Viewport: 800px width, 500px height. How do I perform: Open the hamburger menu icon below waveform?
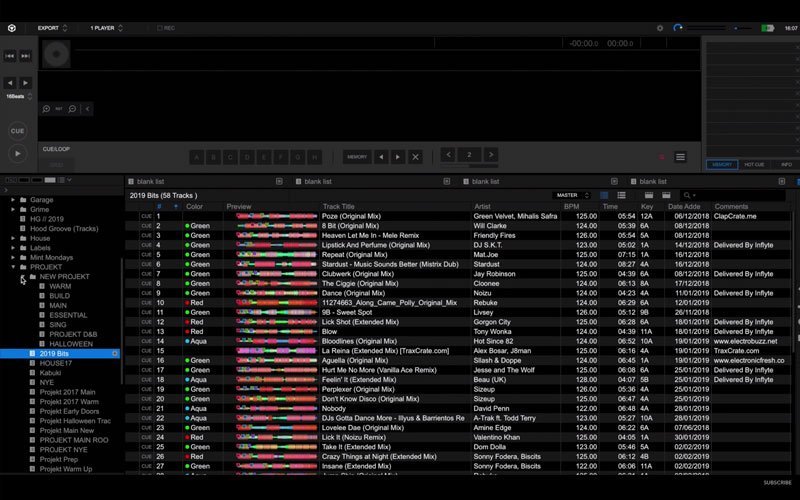coord(680,157)
